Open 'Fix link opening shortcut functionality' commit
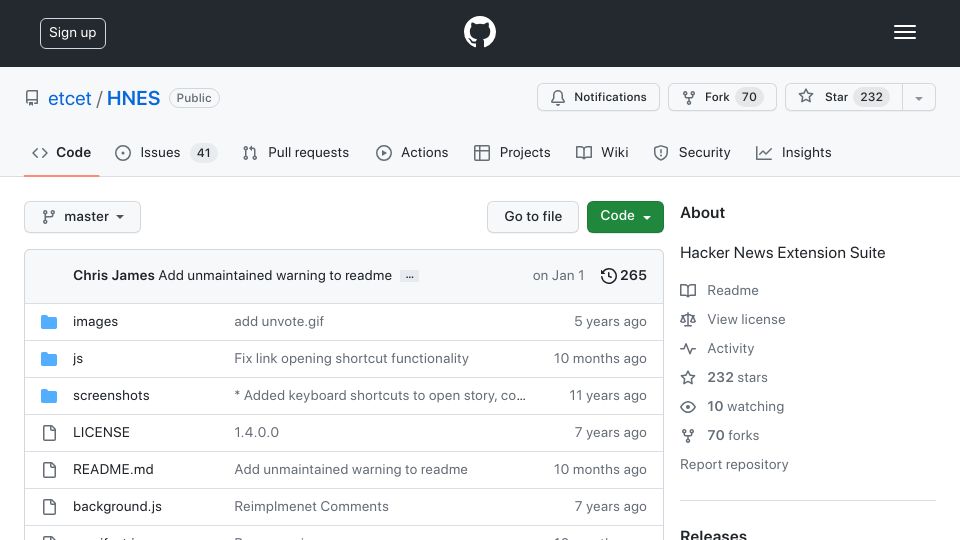 [x=351, y=358]
